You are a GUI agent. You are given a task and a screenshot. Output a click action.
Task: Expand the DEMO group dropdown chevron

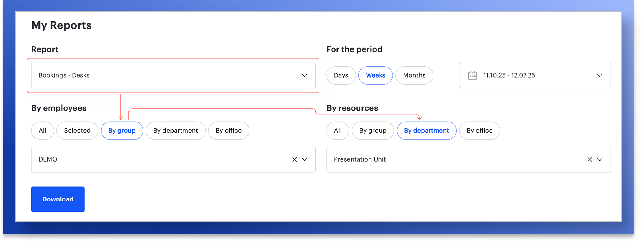pos(305,159)
